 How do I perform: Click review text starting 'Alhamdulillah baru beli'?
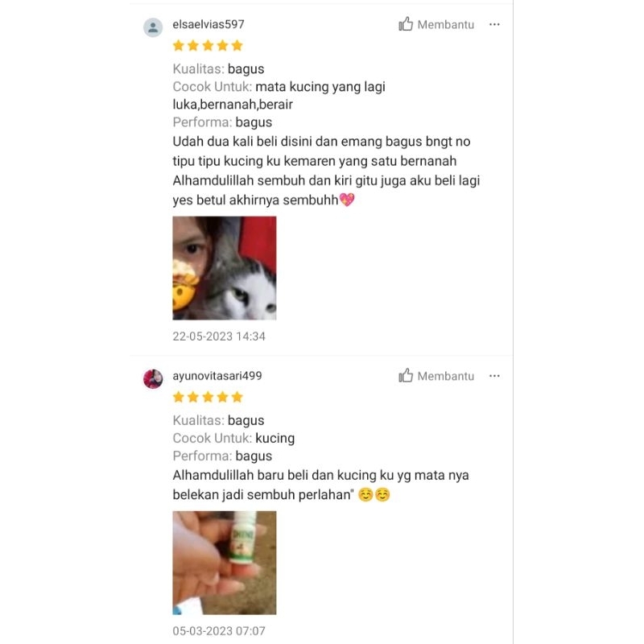[320, 485]
